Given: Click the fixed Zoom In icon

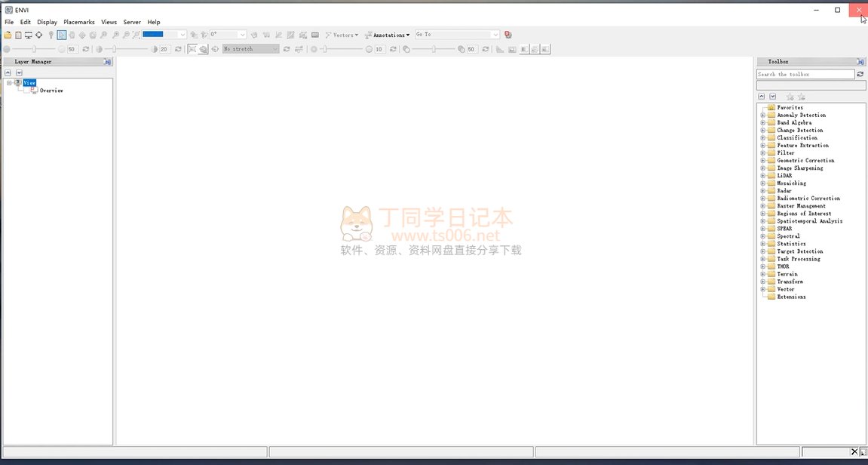Looking at the screenshot, I should (115, 35).
